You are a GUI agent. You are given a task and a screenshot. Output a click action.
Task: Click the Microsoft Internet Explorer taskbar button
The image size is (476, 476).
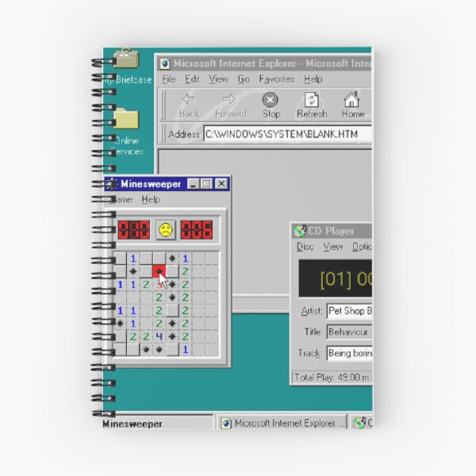(282, 423)
